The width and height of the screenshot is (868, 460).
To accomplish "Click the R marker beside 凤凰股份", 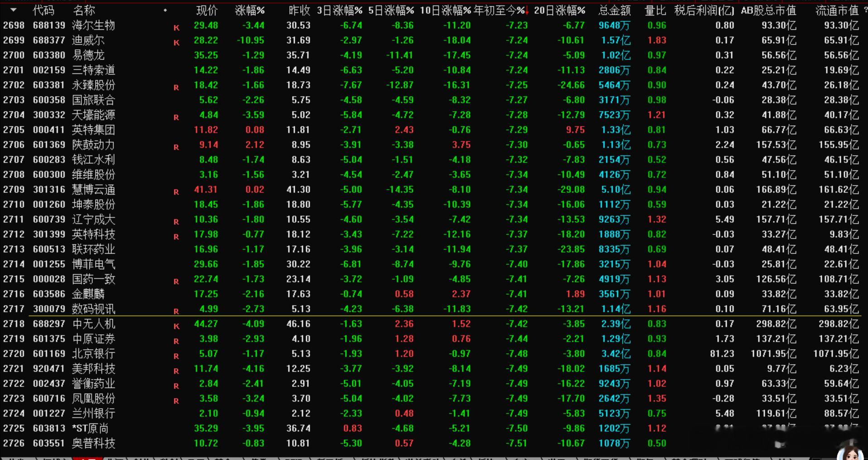I will pyautogui.click(x=177, y=401).
